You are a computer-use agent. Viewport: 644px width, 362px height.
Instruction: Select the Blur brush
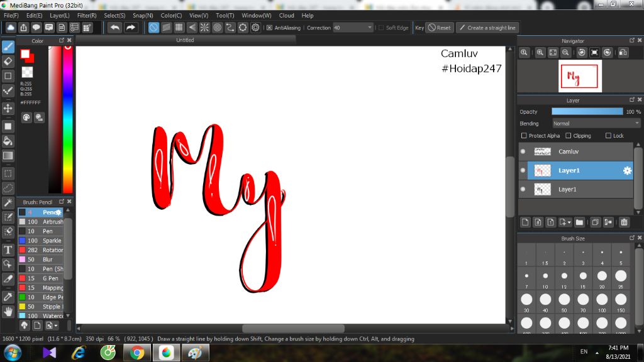41,260
